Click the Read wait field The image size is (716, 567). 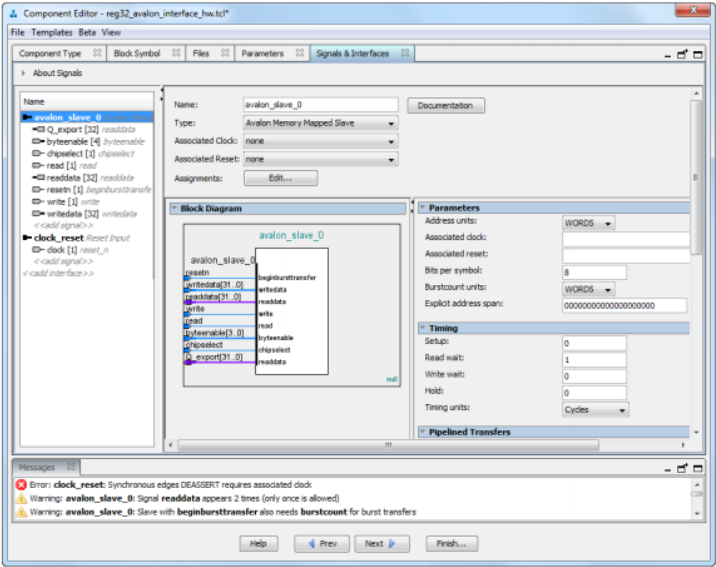pyautogui.click(x=594, y=360)
